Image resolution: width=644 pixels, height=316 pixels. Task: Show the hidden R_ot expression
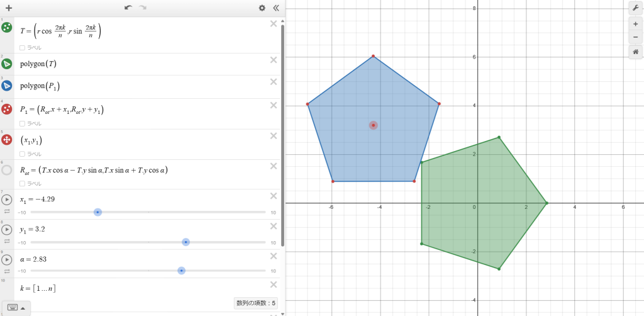tap(7, 170)
